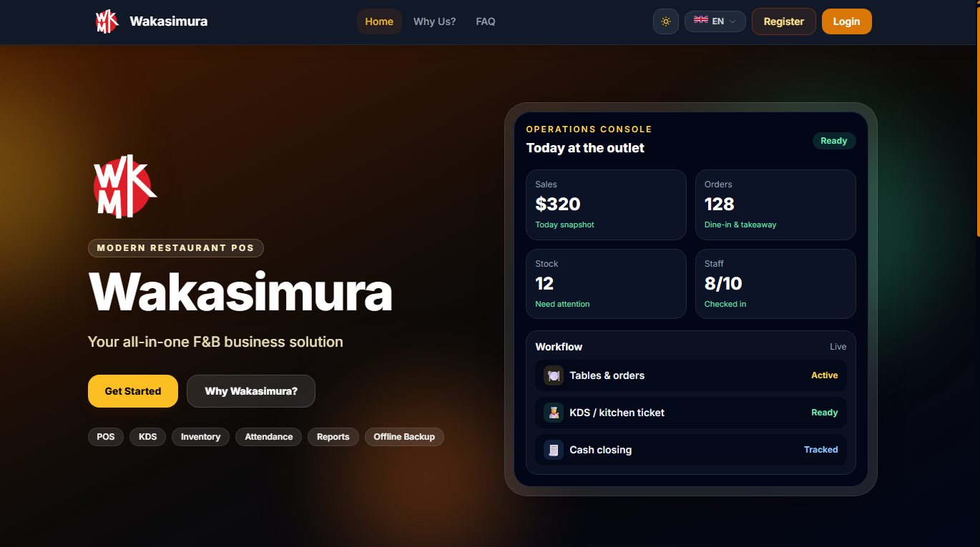
Task: Open the FAQ nav item
Action: 486,21
